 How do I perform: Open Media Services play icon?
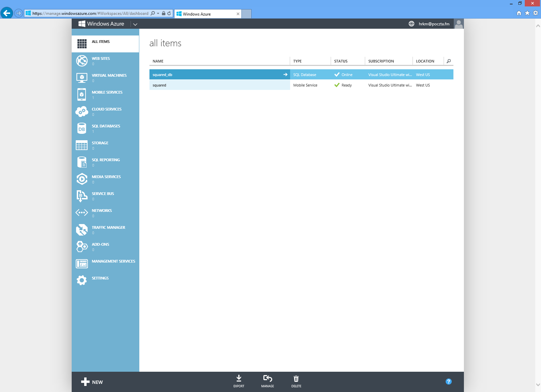[x=82, y=179]
